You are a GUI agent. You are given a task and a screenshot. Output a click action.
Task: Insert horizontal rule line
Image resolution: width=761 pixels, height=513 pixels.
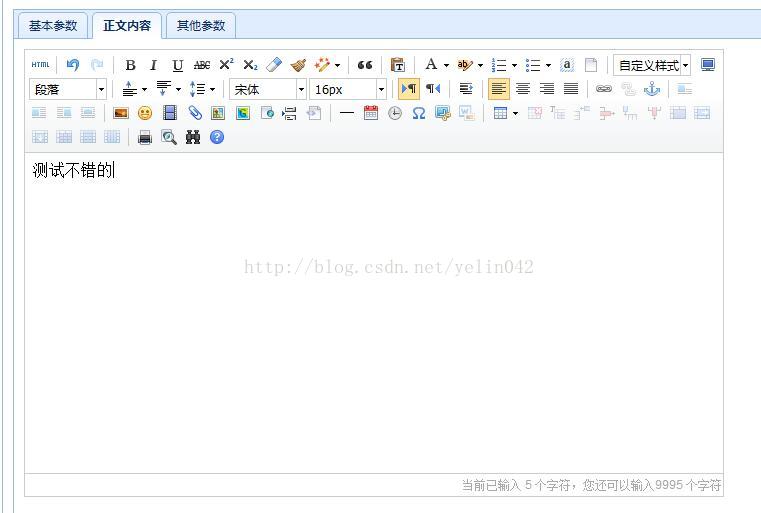347,113
